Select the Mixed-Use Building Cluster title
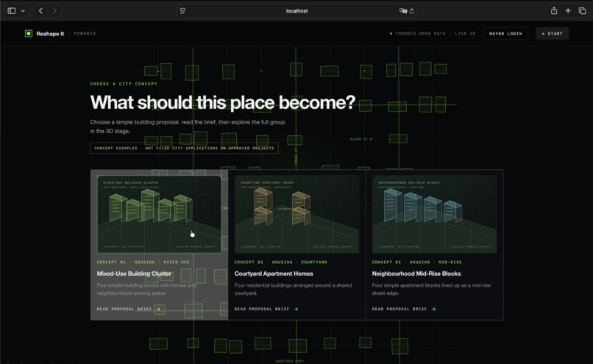This screenshot has height=364, width=593. tap(134, 274)
